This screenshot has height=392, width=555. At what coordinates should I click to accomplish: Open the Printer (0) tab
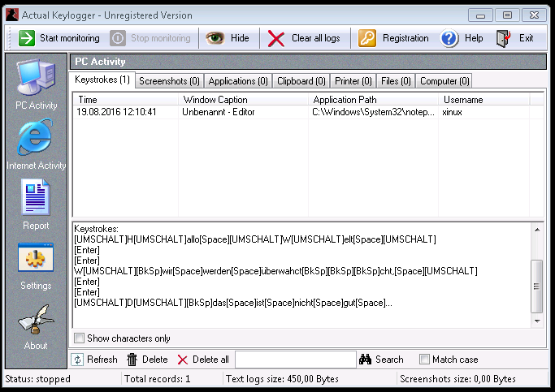pyautogui.click(x=353, y=81)
